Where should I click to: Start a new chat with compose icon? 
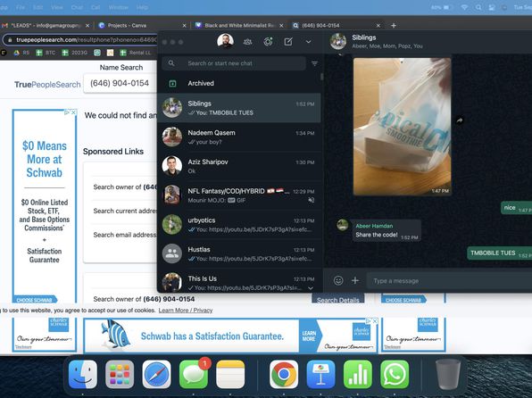288,42
